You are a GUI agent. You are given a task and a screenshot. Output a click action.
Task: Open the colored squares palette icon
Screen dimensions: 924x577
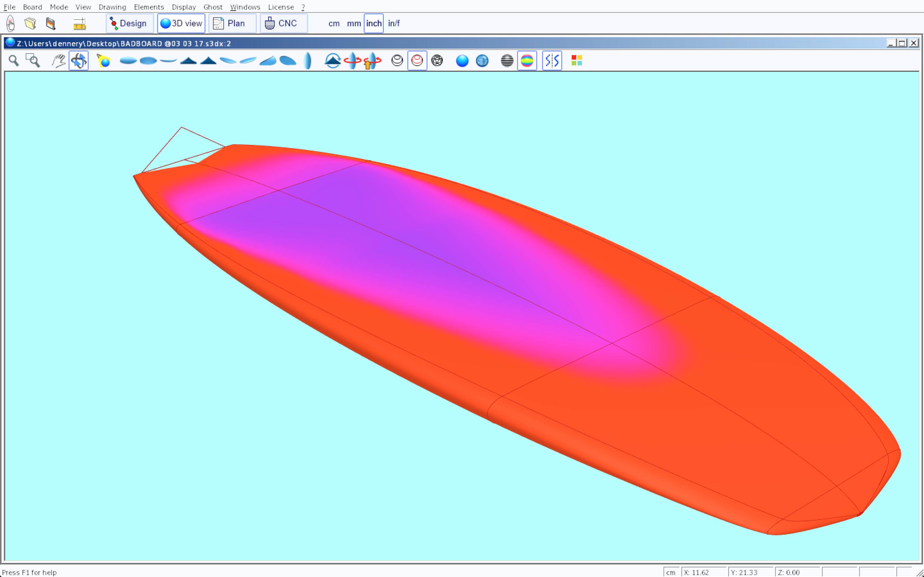[x=577, y=61]
